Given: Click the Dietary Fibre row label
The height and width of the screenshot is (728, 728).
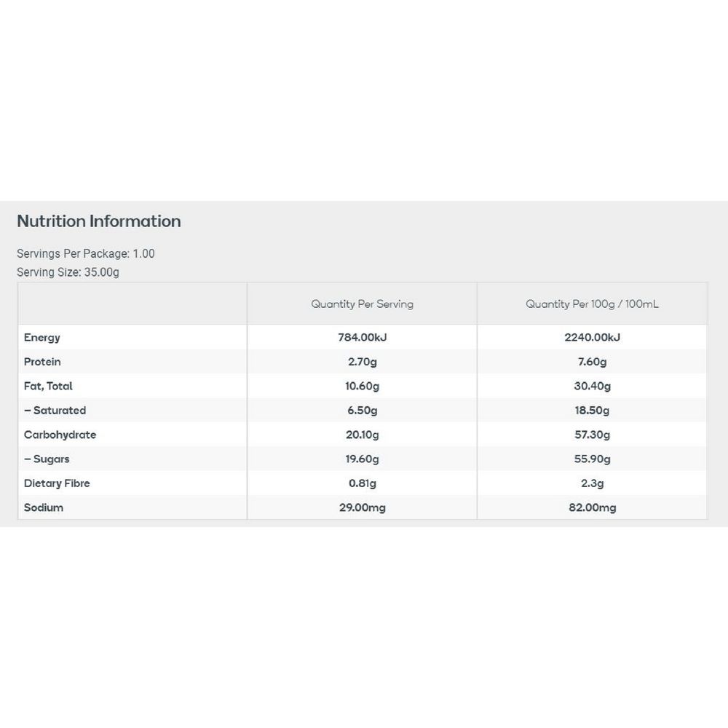Looking at the screenshot, I should pyautogui.click(x=57, y=483).
